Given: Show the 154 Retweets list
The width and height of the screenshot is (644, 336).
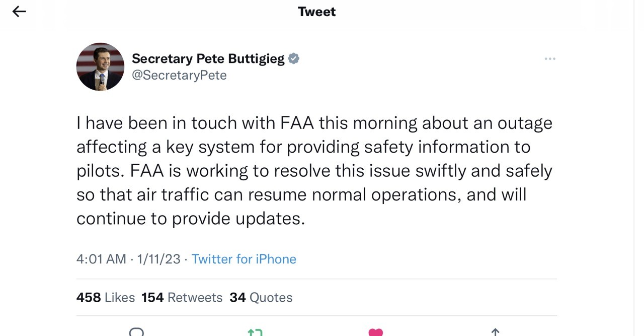Looking at the screenshot, I should [x=182, y=298].
